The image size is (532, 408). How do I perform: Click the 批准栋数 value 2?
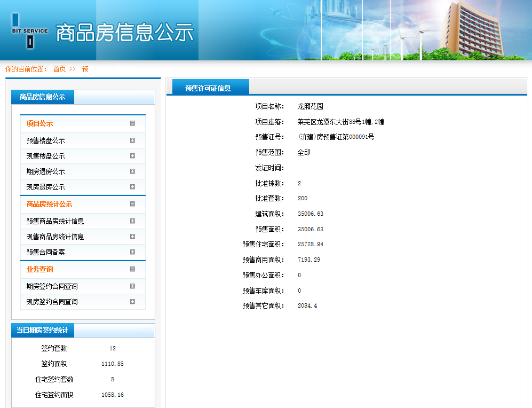(x=299, y=183)
